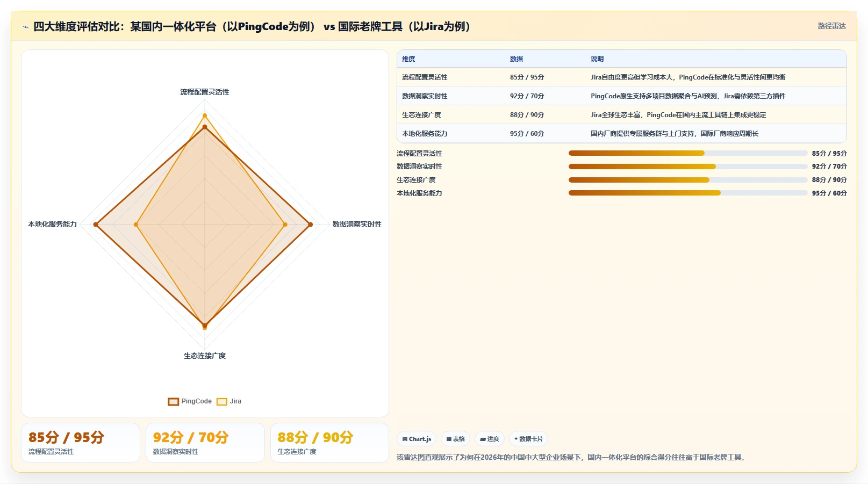Click the 流程配置灵活性 progress bar
The width and height of the screenshot is (868, 484).
(688, 153)
